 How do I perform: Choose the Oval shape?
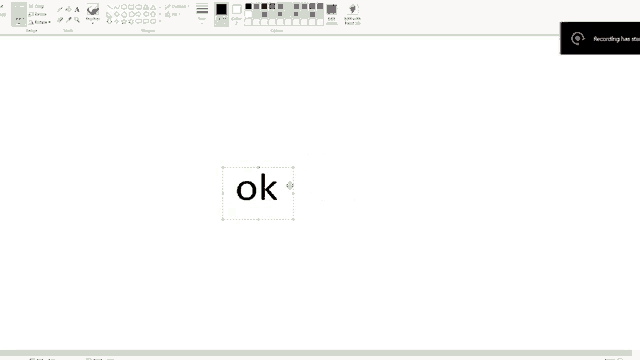click(x=124, y=7)
